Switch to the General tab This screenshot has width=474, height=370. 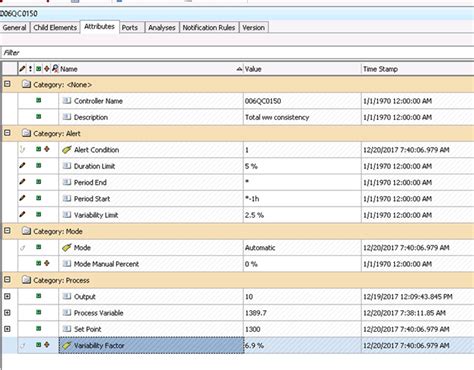[x=14, y=28]
